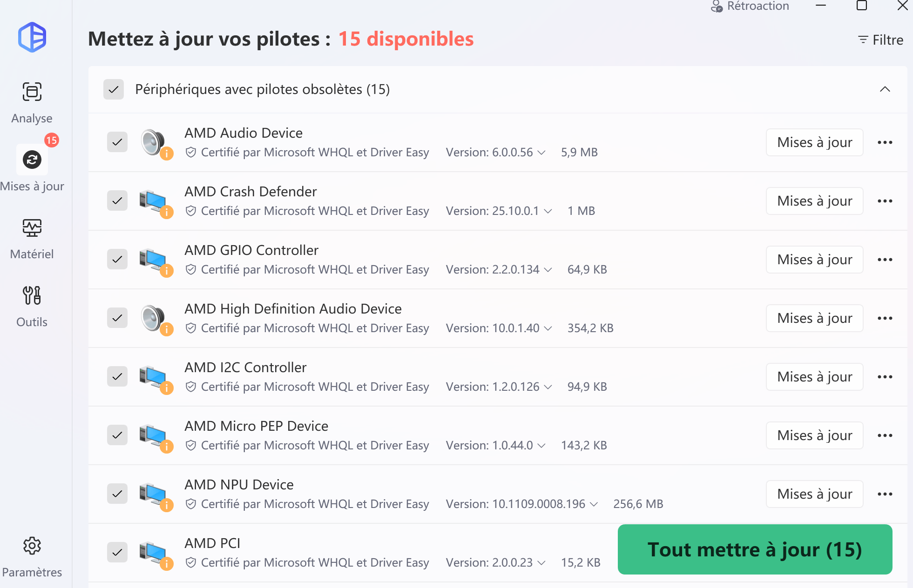Screen dimensions: 913x588
Task: Open more options for AMD NPU Device
Action: [x=885, y=494]
